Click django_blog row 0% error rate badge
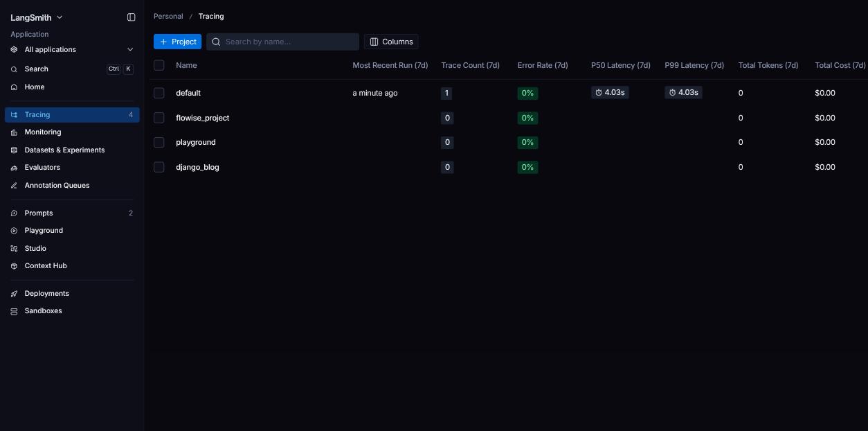Viewport: 868px width, 431px height. (x=527, y=167)
